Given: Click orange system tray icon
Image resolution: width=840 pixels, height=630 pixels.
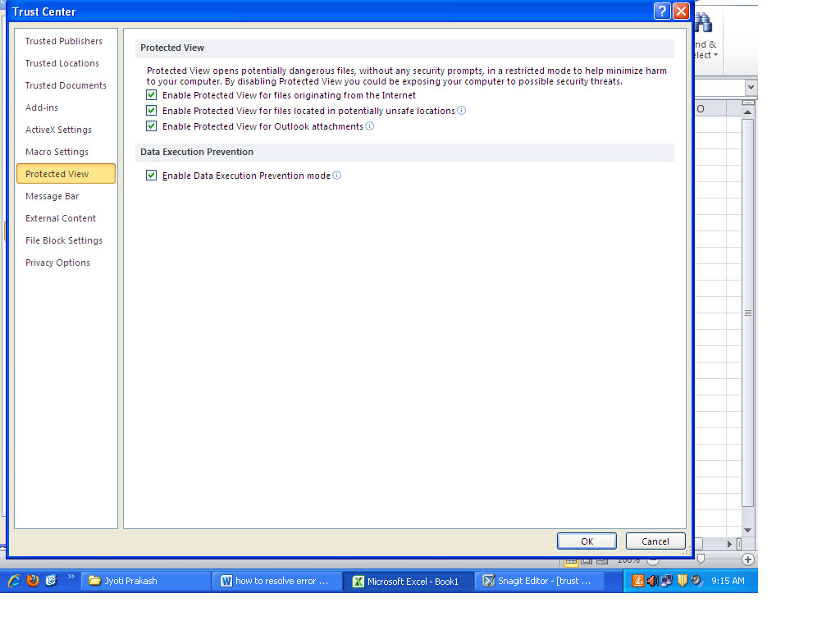Looking at the screenshot, I should [x=637, y=581].
